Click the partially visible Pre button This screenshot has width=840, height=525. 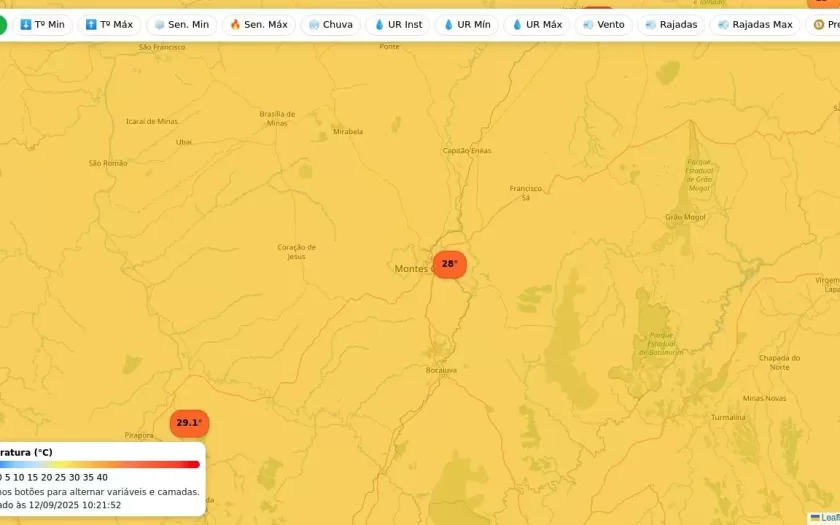tap(825, 24)
